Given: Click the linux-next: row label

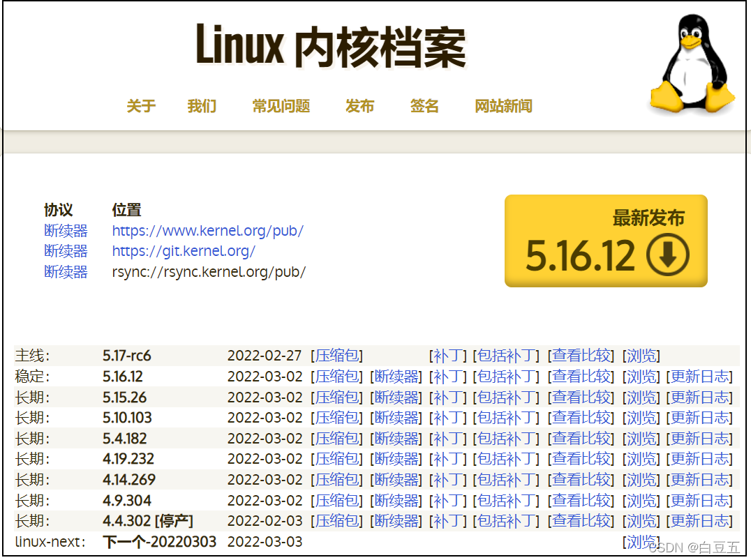Looking at the screenshot, I should click(x=50, y=542).
